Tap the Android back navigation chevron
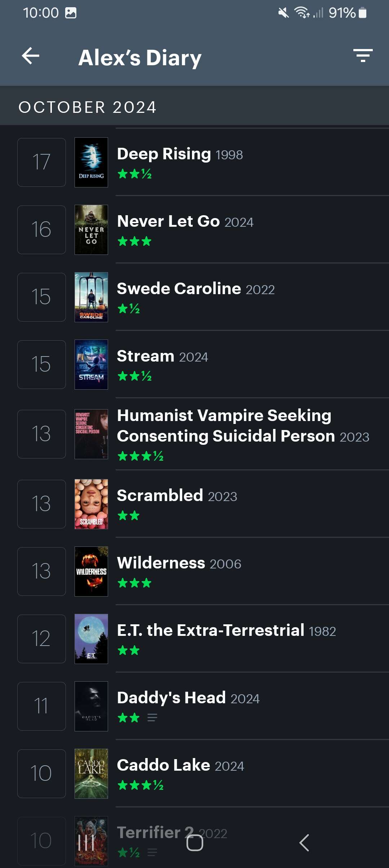Screen dimensions: 389x868 [x=304, y=843]
